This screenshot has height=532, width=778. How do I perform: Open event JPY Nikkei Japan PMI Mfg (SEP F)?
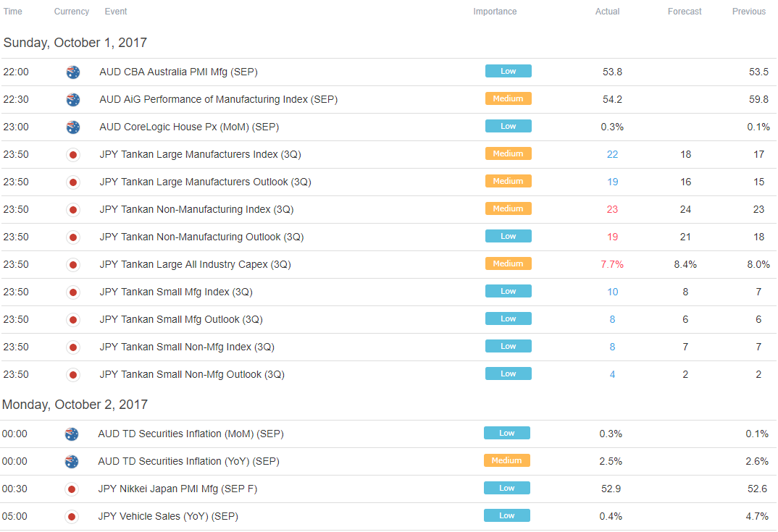click(x=177, y=489)
